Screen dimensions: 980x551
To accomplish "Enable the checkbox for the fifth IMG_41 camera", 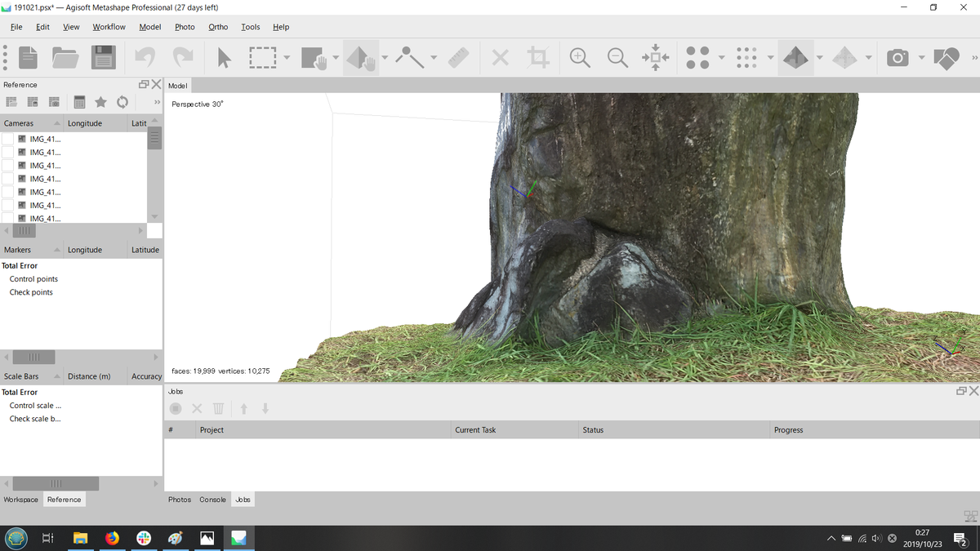I will 7,192.
